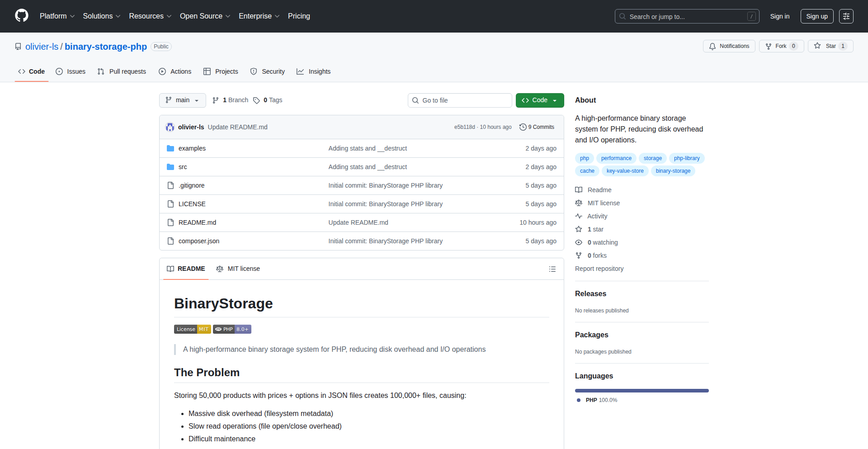Star the repository
Viewport: 868px width, 449px height.
coord(829,46)
